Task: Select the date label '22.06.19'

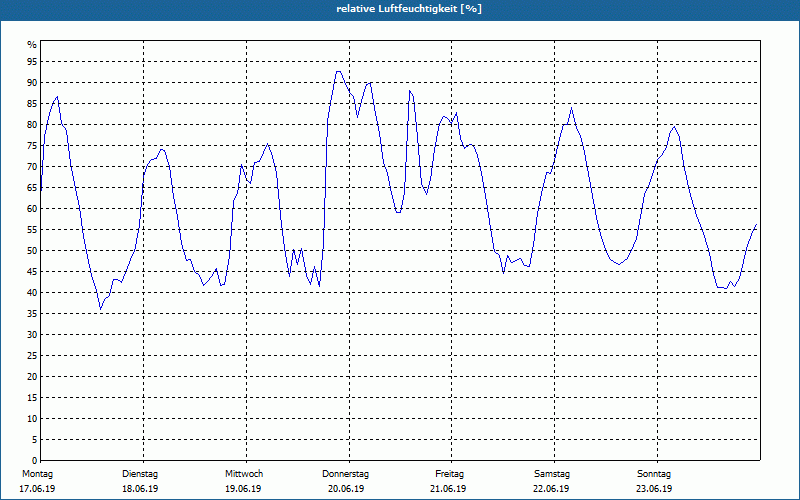Action: click(x=551, y=489)
